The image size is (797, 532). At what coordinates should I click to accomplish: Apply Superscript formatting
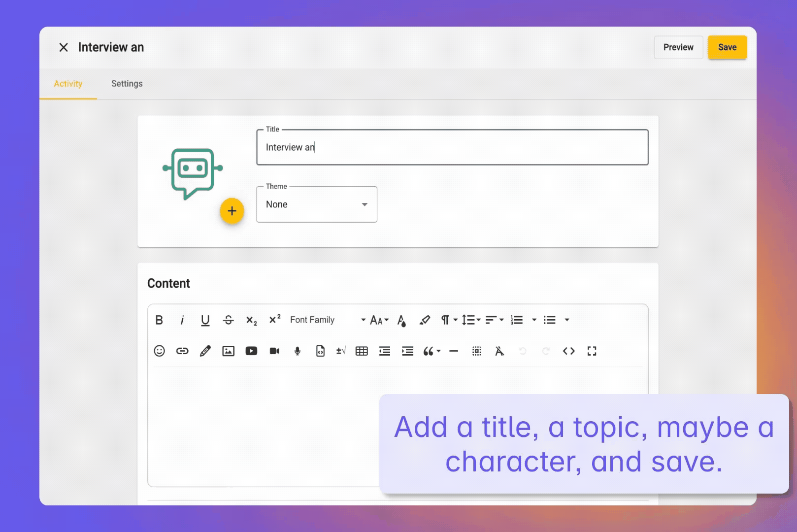point(274,319)
